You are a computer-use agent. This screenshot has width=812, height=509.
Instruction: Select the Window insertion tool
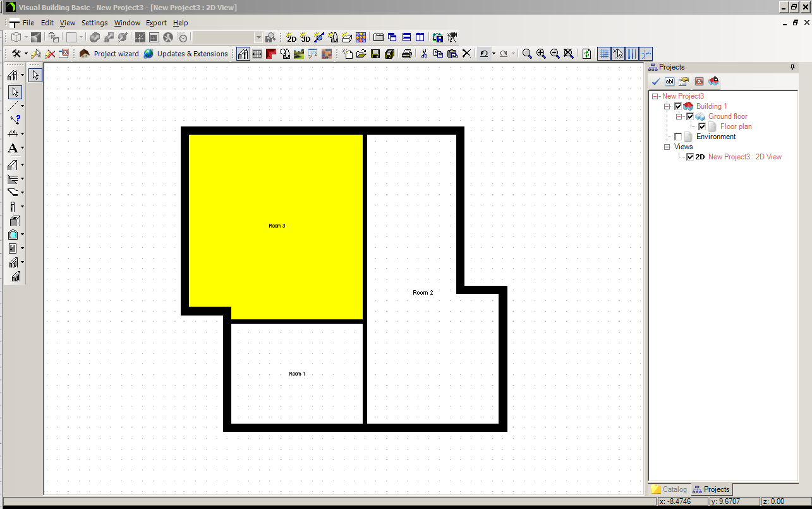coord(13,235)
